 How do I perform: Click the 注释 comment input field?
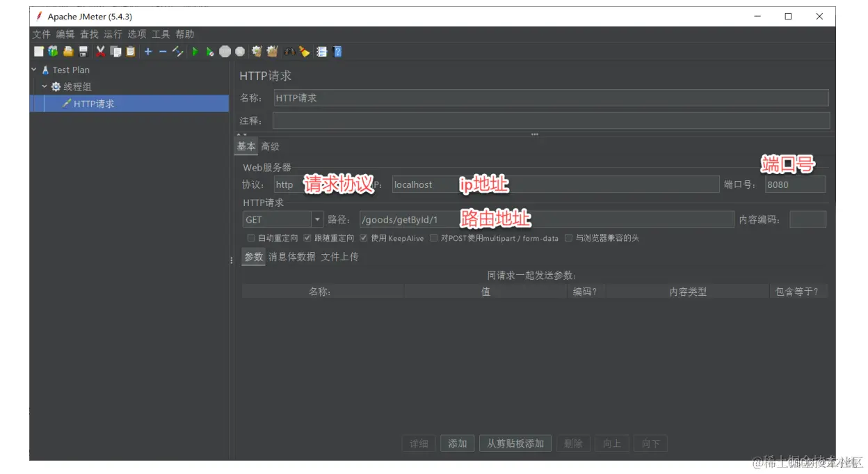tap(551, 120)
